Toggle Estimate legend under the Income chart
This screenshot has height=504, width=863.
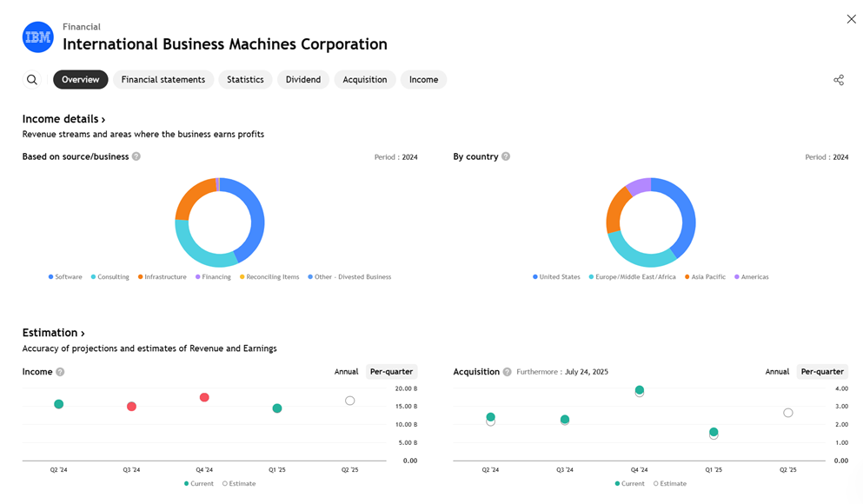click(239, 484)
